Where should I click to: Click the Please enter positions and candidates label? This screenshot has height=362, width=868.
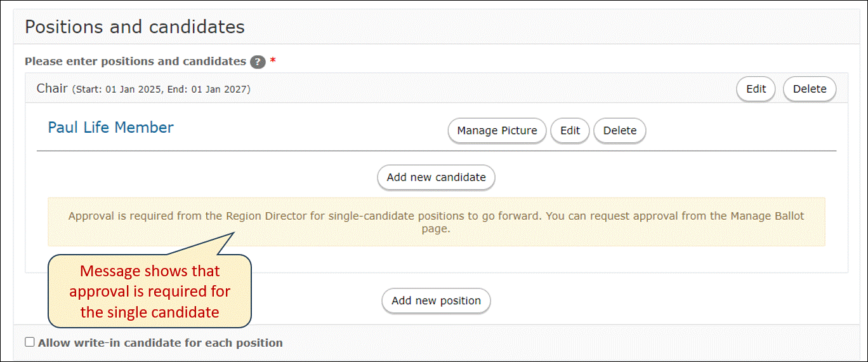coord(135,62)
